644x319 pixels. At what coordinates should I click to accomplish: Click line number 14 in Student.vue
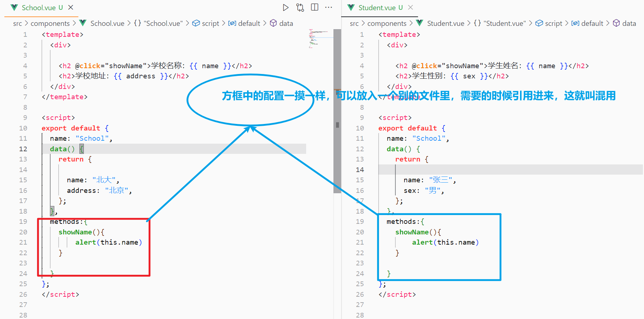pos(360,170)
